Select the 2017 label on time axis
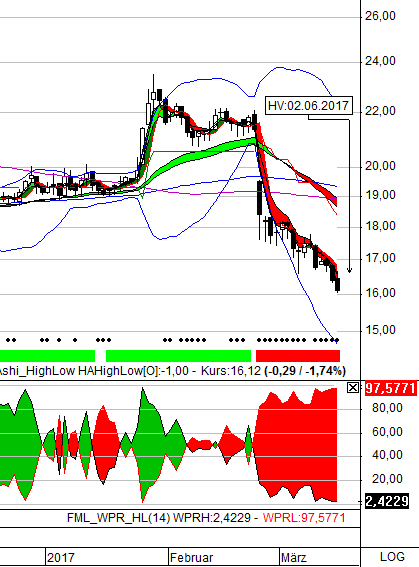The height and width of the screenshot is (567, 419). coord(61,557)
